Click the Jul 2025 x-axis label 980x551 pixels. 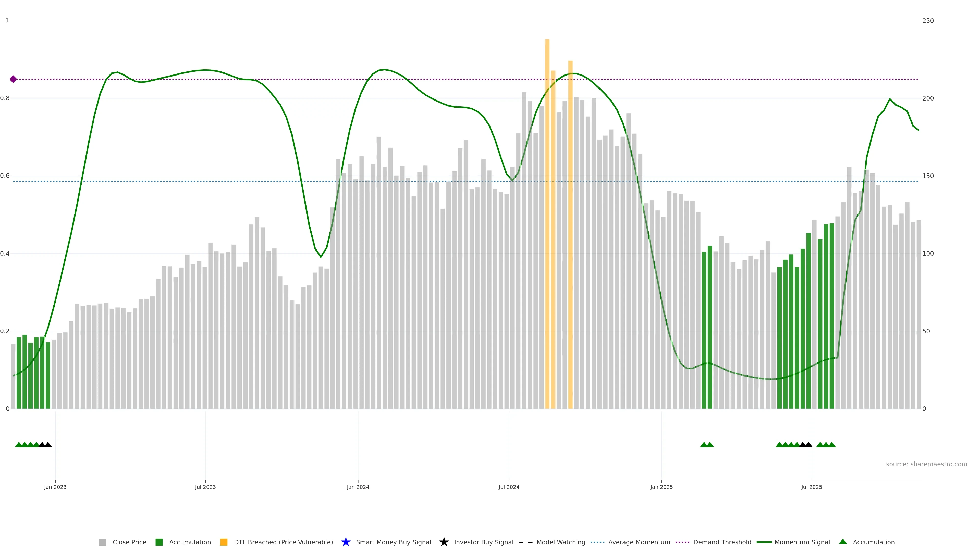click(x=812, y=487)
